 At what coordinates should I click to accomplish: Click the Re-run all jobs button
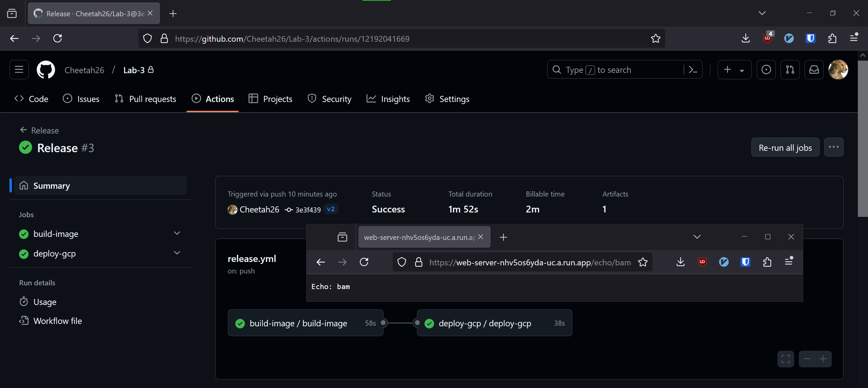[785, 147]
